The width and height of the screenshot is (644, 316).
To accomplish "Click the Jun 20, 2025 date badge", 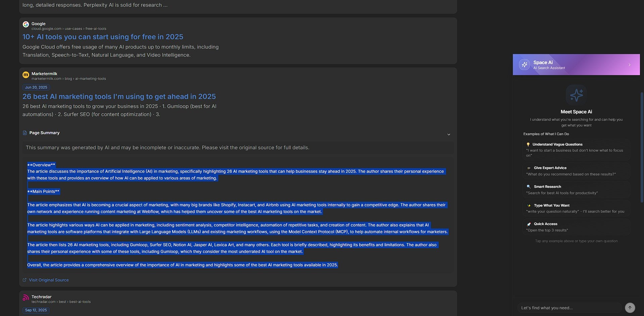I will pyautogui.click(x=36, y=87).
